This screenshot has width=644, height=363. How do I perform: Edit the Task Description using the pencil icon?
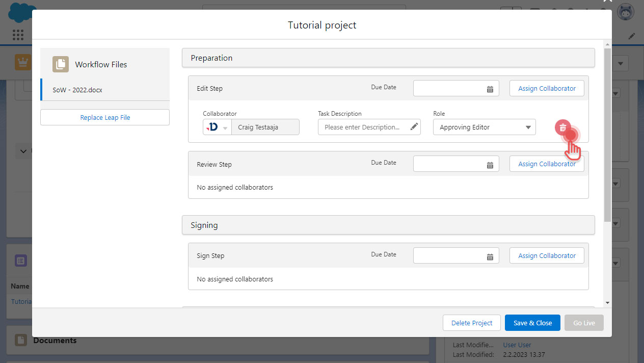pyautogui.click(x=414, y=126)
